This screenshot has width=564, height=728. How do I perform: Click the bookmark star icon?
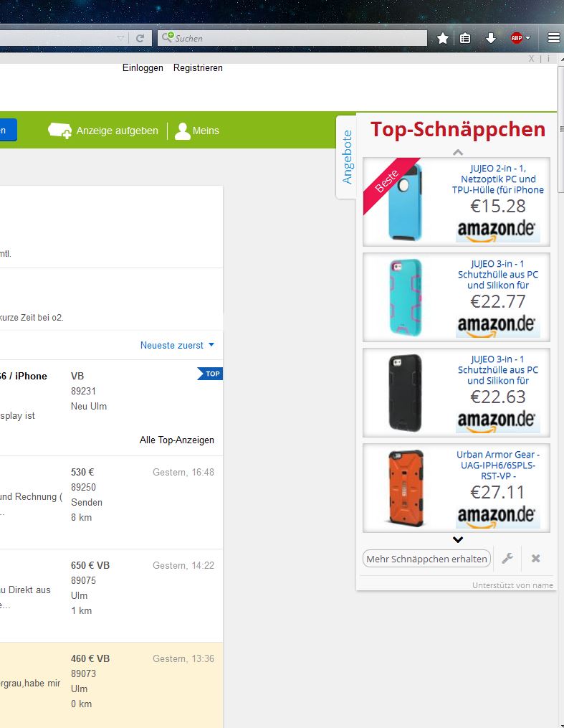tap(443, 39)
